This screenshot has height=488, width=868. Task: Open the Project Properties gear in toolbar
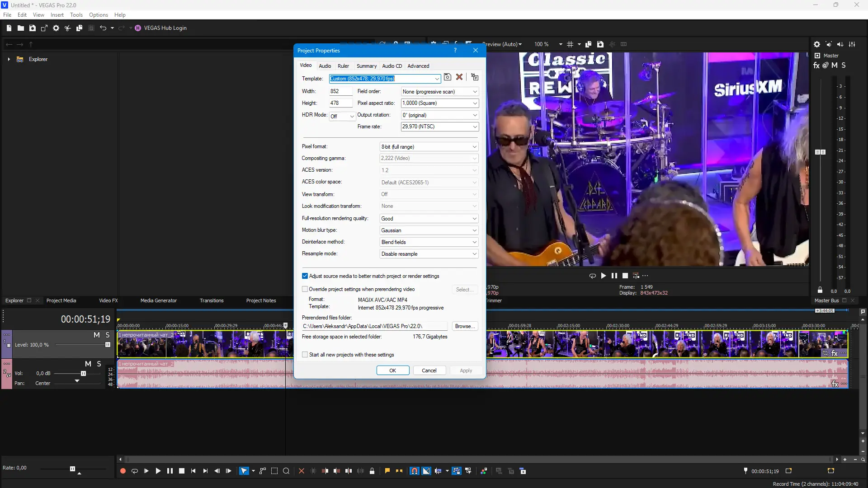point(56,28)
